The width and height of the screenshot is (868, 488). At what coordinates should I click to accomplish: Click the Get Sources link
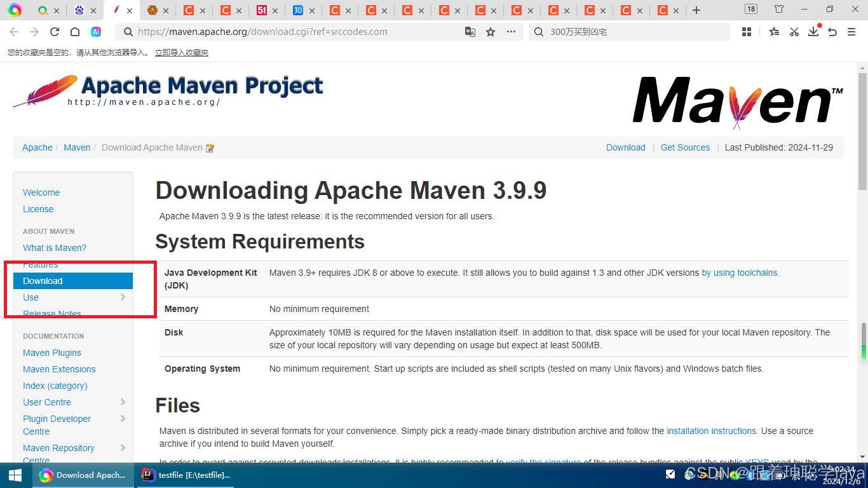pyautogui.click(x=685, y=147)
